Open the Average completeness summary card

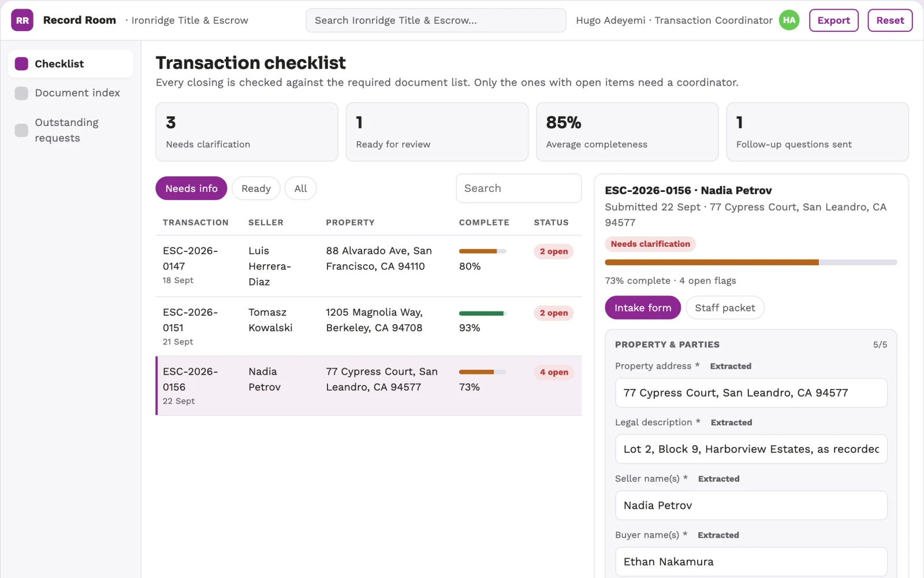(627, 132)
